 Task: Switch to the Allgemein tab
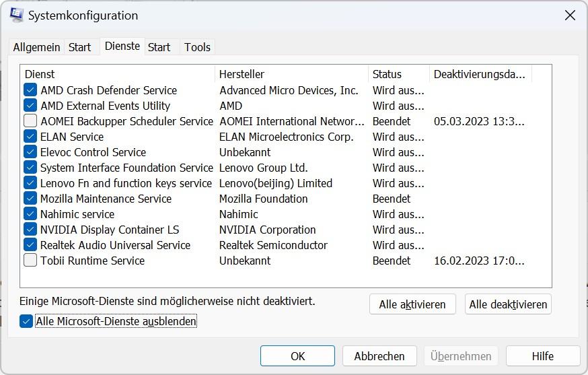pyautogui.click(x=36, y=47)
